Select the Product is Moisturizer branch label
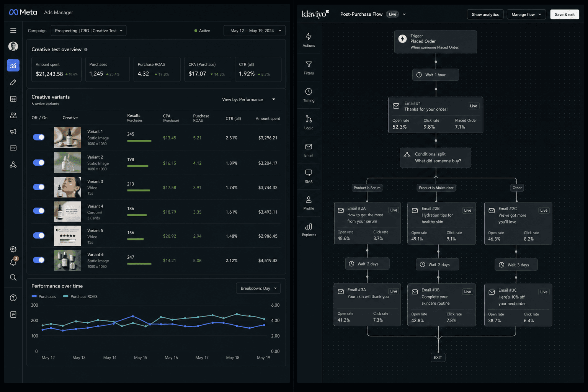The width and height of the screenshot is (588, 392). coord(436,188)
